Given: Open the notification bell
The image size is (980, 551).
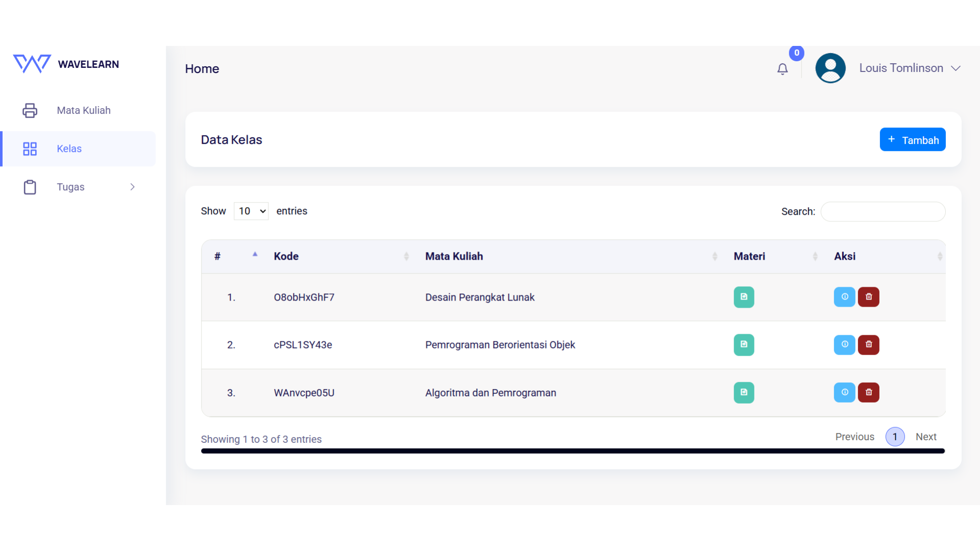Looking at the screenshot, I should [782, 69].
